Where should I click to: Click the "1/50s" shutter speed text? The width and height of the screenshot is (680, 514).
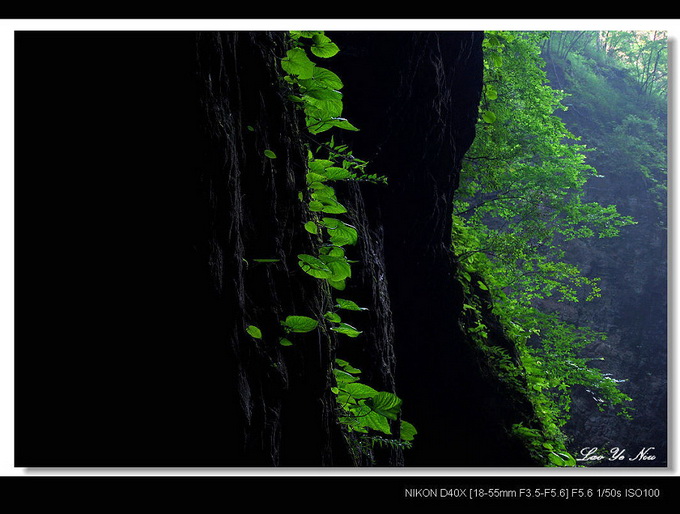[609, 493]
